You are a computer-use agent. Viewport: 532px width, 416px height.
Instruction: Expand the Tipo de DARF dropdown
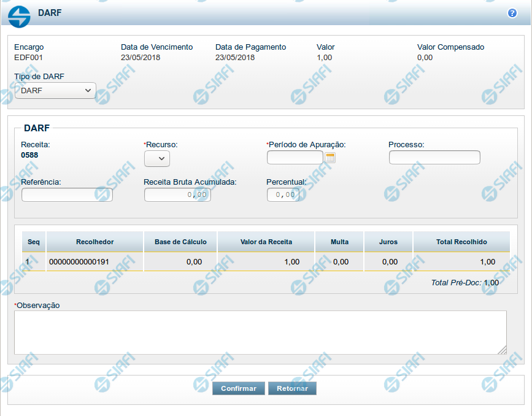(55, 91)
